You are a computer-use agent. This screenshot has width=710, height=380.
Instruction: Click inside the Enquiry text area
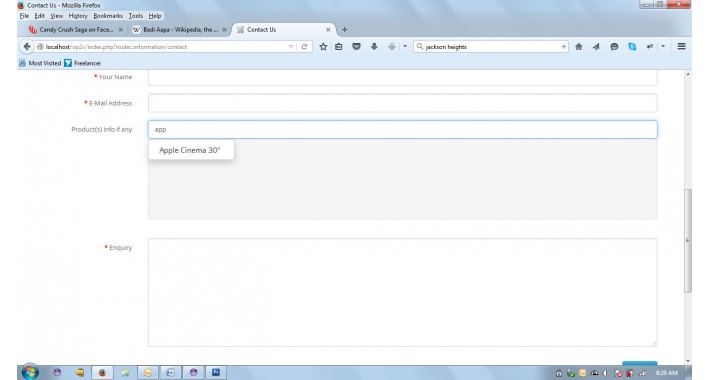click(403, 293)
